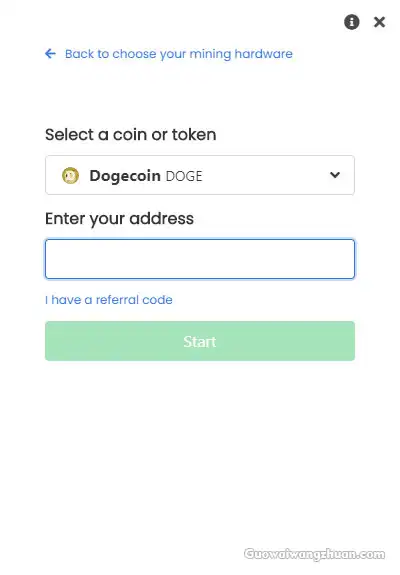This screenshot has height=575, width=400.
Task: Click the word 'hardware' in back link
Action: tap(263, 54)
